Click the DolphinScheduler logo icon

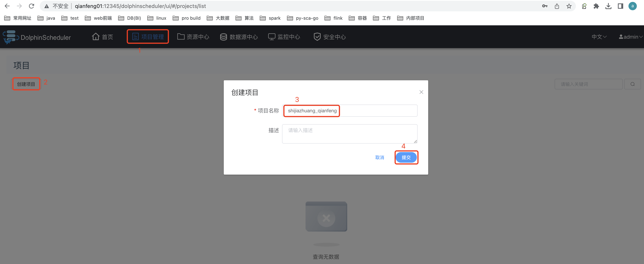point(10,37)
